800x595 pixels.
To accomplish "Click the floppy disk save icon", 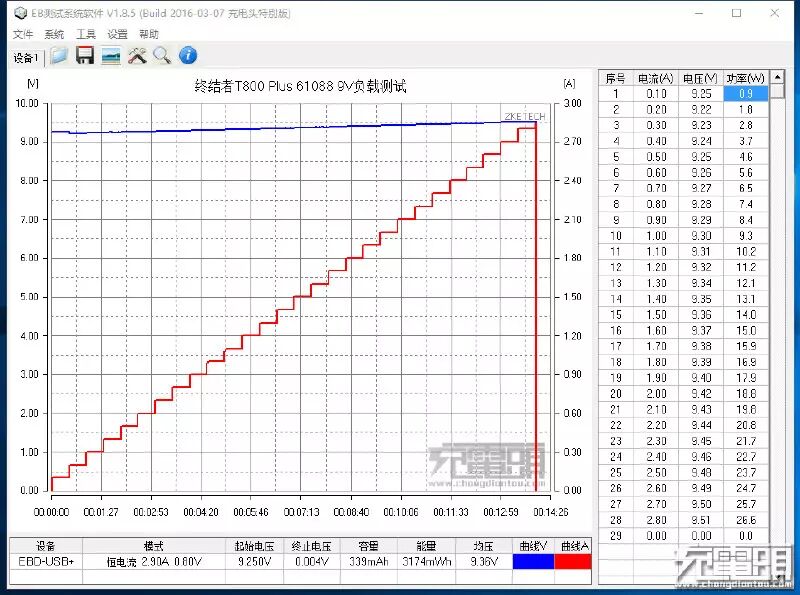I will click(85, 56).
